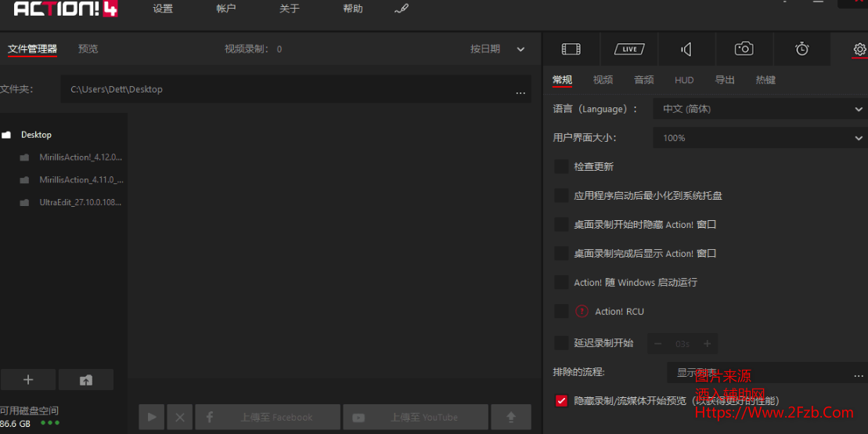Toggle 检查更新 checkbox
Screen dimensions: 868x434
click(561, 166)
